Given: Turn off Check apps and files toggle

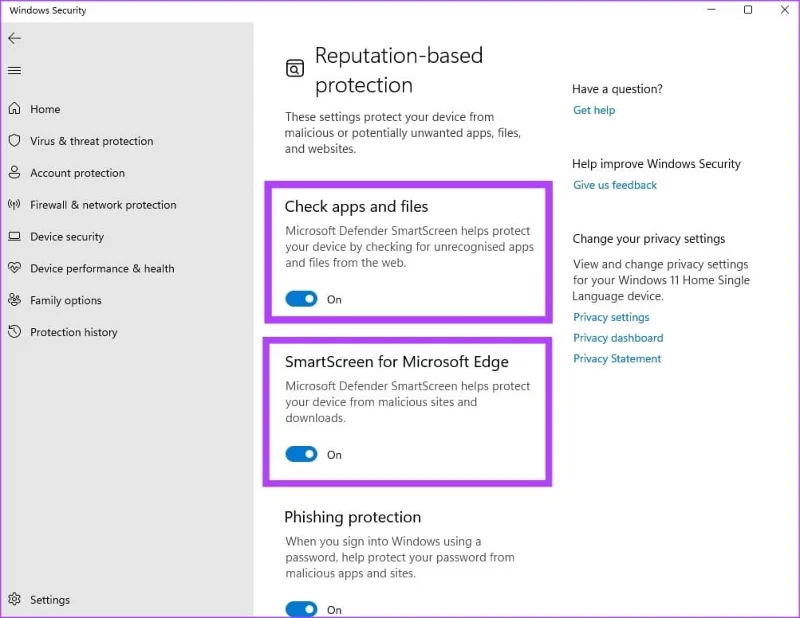Looking at the screenshot, I should (301, 299).
